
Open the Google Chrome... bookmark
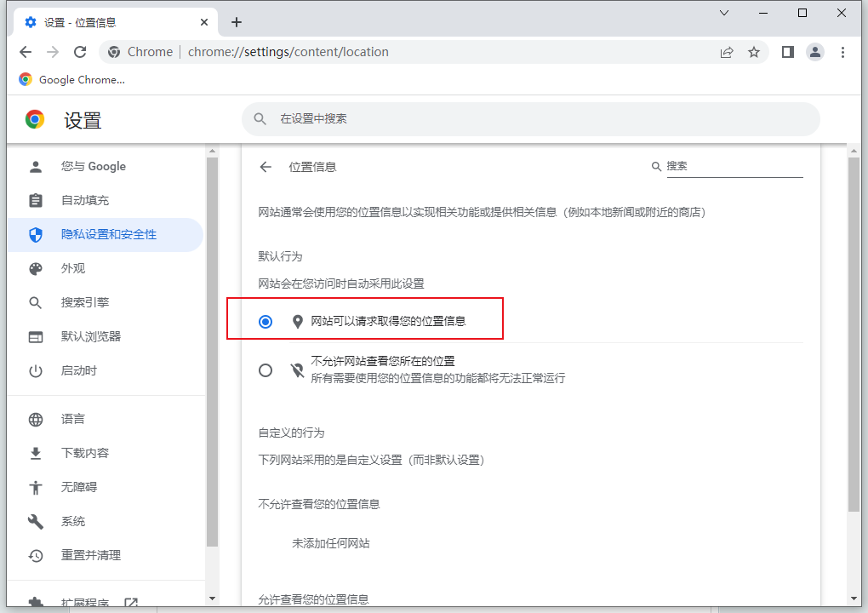[x=72, y=80]
